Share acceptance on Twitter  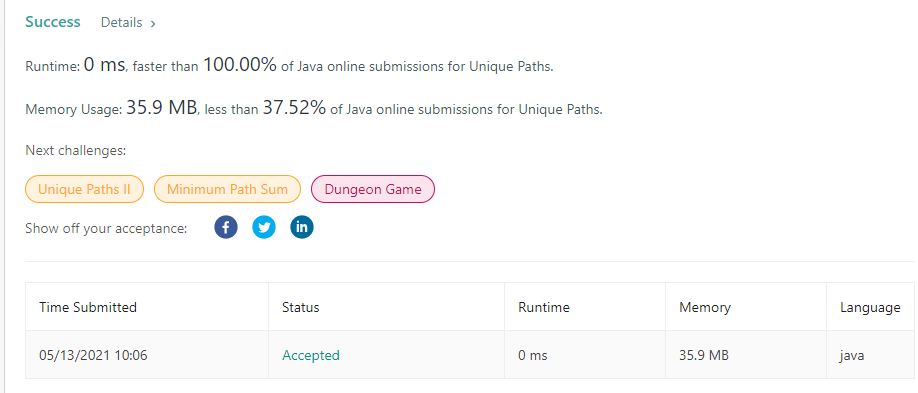click(264, 227)
